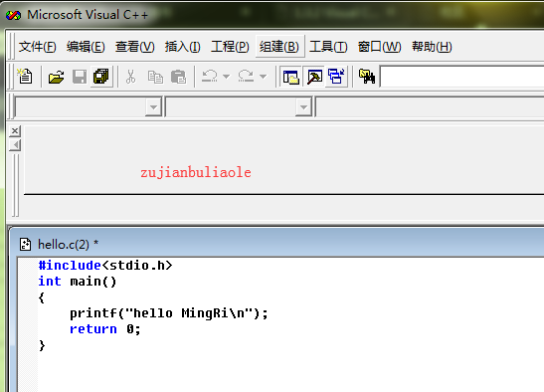Click the Paste clipboard icon
Image resolution: width=544 pixels, height=392 pixels.
[x=178, y=77]
